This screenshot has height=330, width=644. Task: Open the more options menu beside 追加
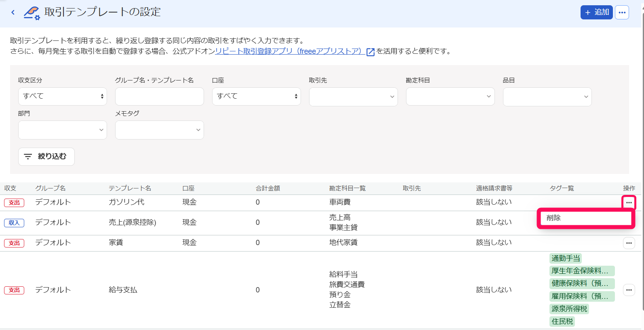(622, 13)
